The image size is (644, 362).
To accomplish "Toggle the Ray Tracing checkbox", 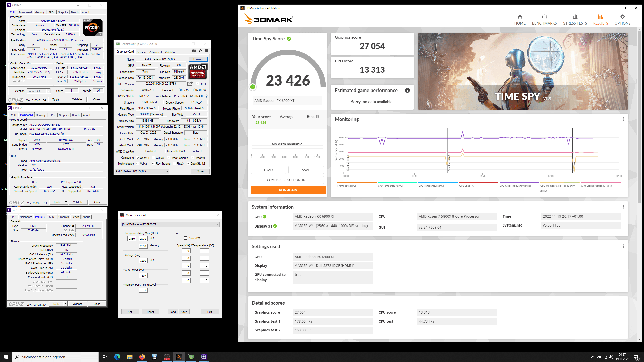I will click(x=153, y=164).
